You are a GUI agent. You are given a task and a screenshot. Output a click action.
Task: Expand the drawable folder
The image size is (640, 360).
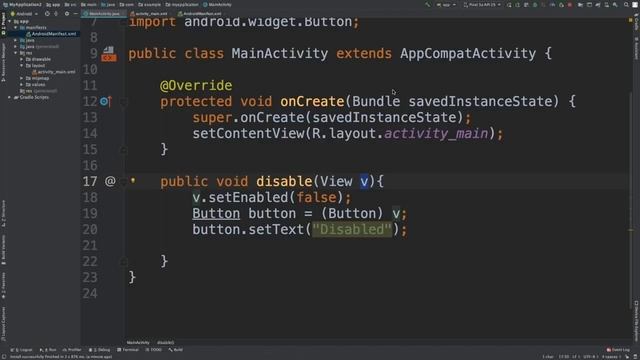point(22,59)
